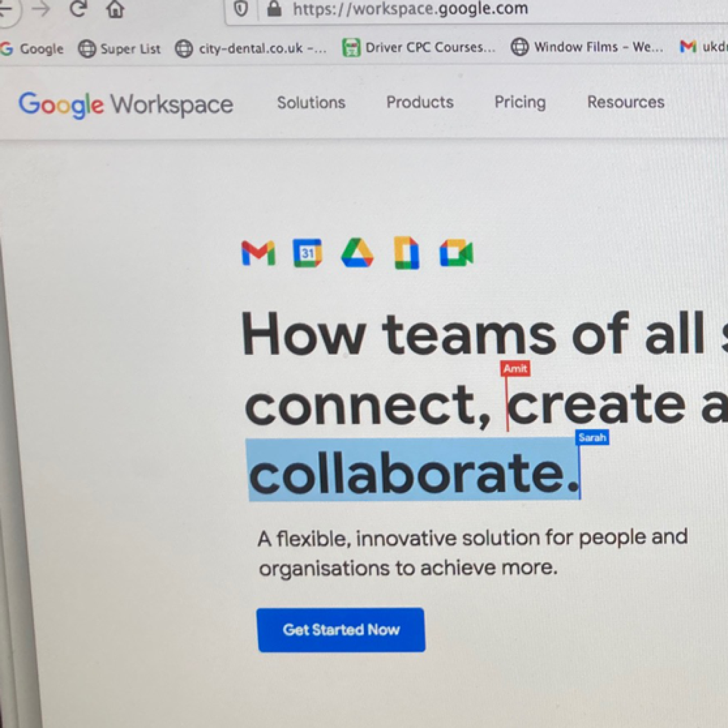Click the Google Docs icon

tap(407, 252)
